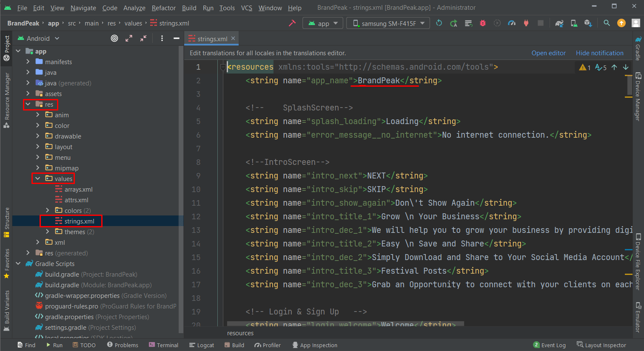Toggle the Structure tool window

point(6,222)
